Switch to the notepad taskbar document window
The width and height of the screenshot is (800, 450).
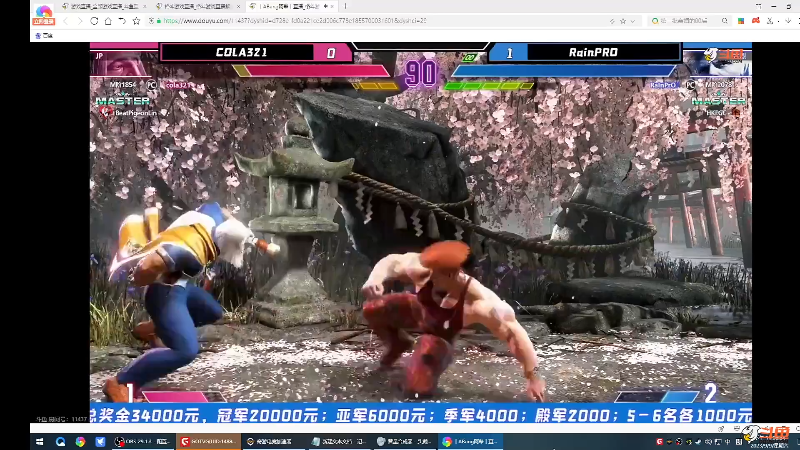[x=338, y=441]
